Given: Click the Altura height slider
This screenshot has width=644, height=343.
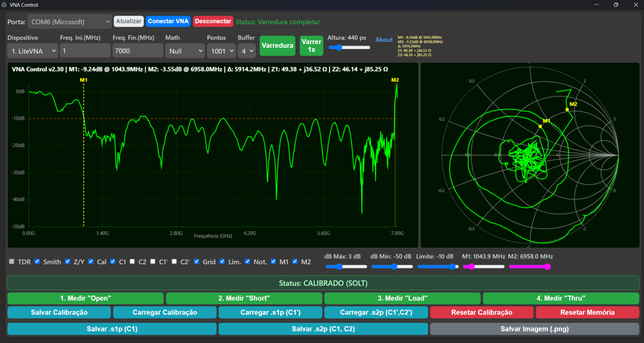Looking at the screenshot, I should [349, 47].
